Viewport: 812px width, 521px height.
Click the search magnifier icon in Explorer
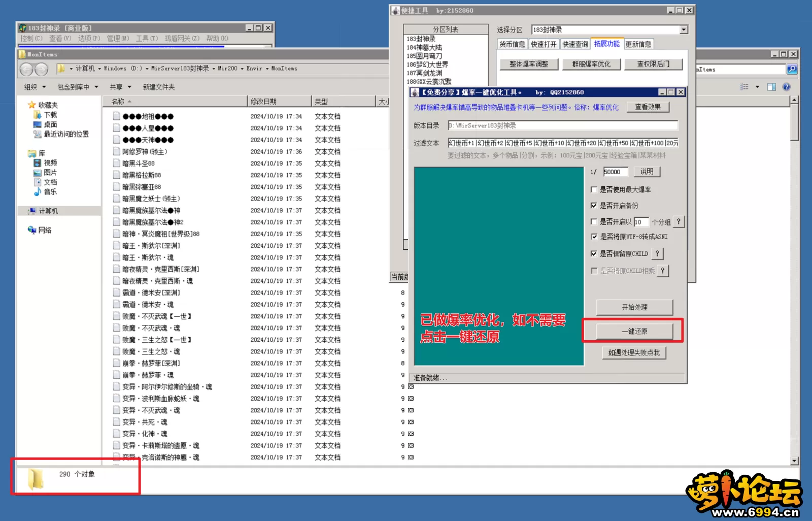click(x=792, y=69)
